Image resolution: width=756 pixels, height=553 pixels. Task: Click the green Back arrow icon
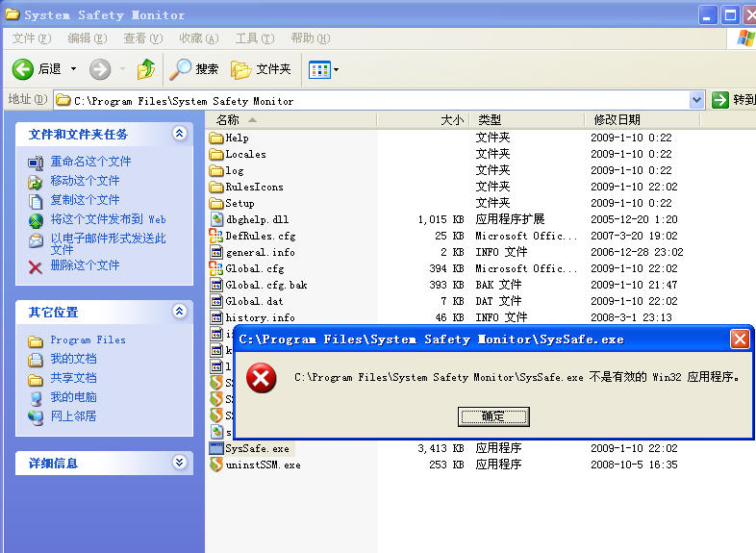coord(23,69)
